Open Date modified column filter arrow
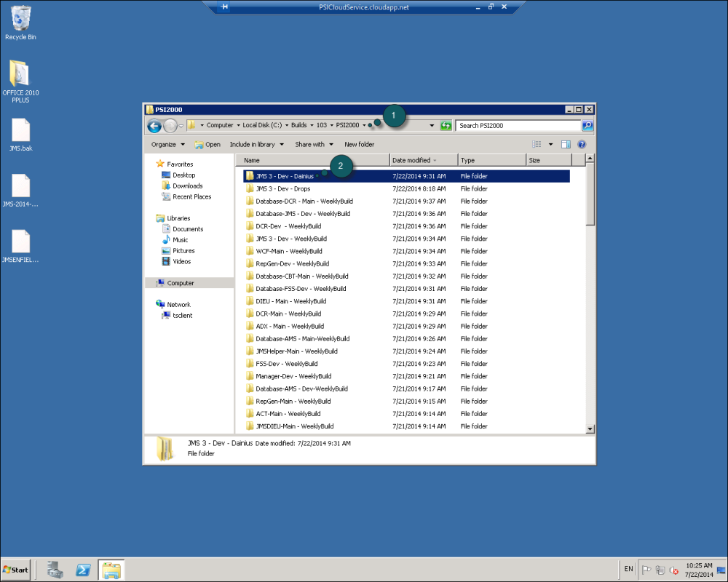 pyautogui.click(x=435, y=161)
